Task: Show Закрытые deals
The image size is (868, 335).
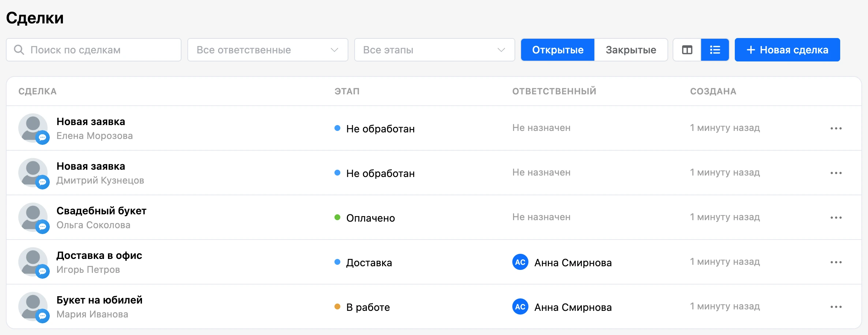Action: click(631, 50)
